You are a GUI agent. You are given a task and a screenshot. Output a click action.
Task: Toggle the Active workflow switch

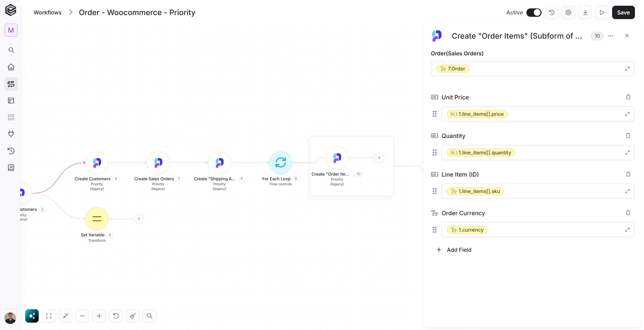click(533, 12)
